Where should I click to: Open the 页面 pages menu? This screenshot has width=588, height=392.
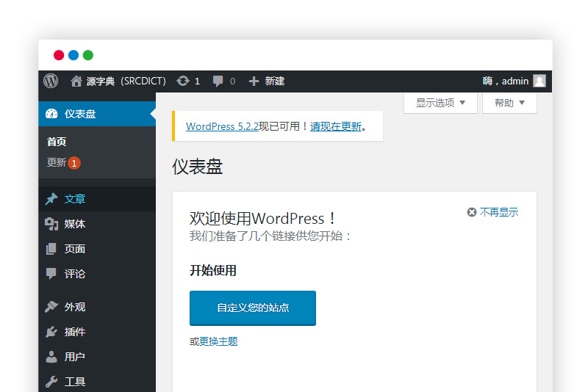click(97, 249)
